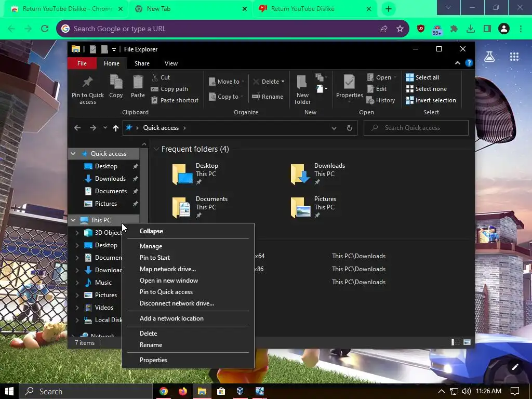Switch to the Share ribbon tab
Image resolution: width=532 pixels, height=399 pixels.
pos(142,63)
